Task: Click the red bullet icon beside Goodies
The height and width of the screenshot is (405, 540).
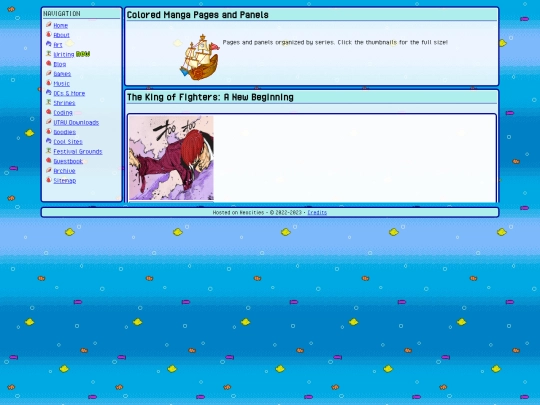Action: 49,132
